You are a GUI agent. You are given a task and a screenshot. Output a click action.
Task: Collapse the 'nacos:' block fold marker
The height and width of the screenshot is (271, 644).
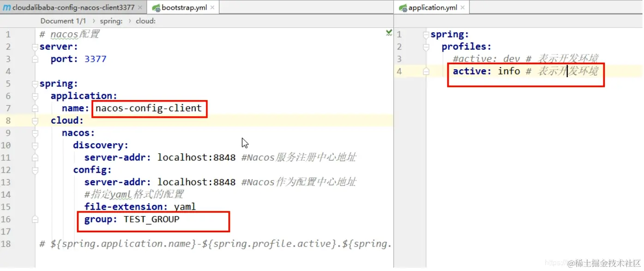tap(35, 133)
